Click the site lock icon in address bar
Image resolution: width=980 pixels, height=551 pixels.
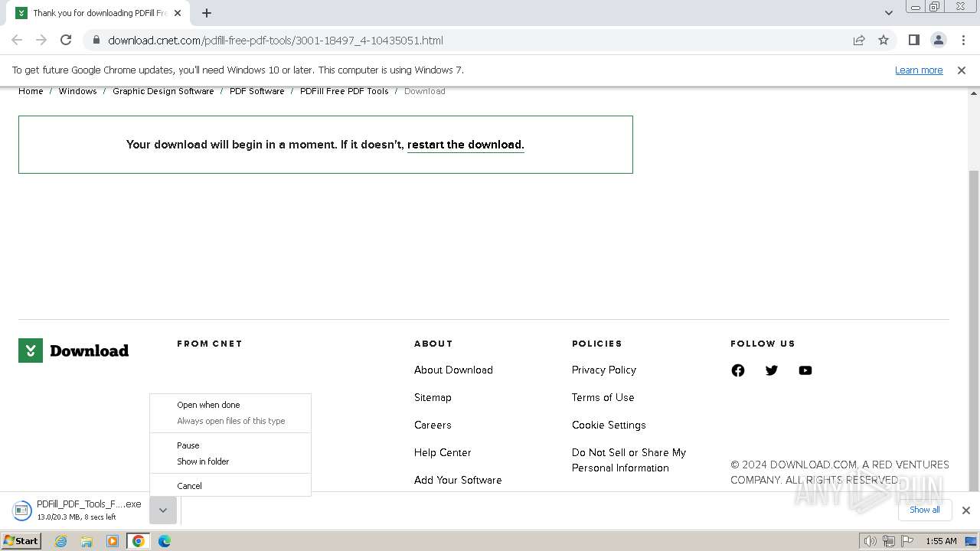95,40
